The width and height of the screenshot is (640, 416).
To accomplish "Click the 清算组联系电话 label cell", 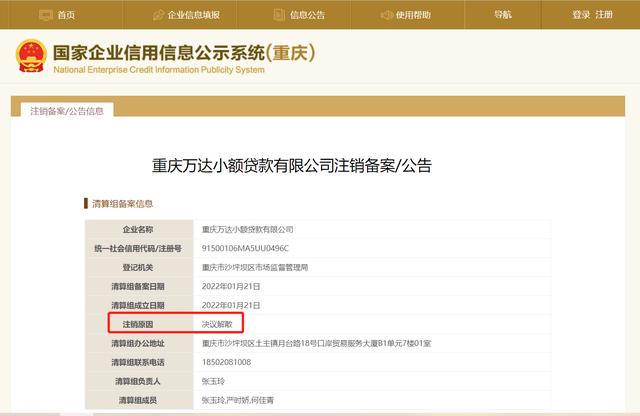I will coord(139,362).
